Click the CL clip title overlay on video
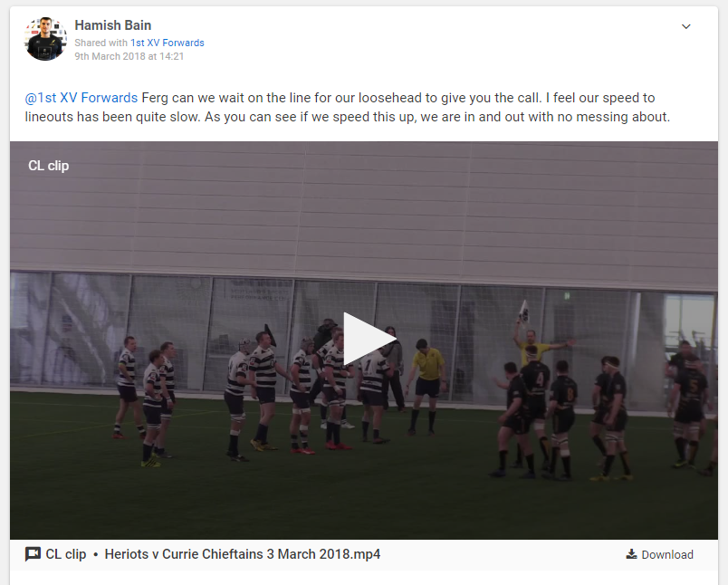 (48, 166)
